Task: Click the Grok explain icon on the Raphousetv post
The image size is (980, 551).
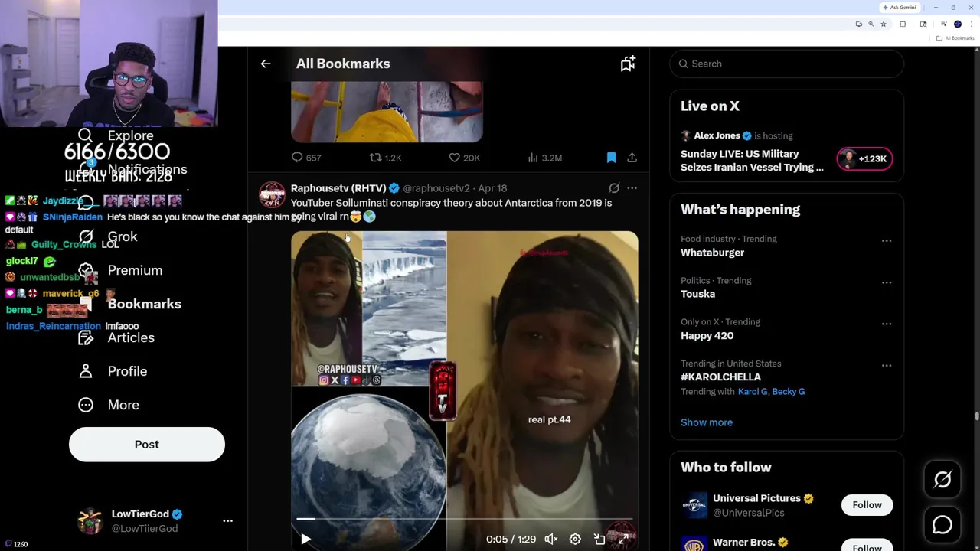Action: click(x=614, y=187)
